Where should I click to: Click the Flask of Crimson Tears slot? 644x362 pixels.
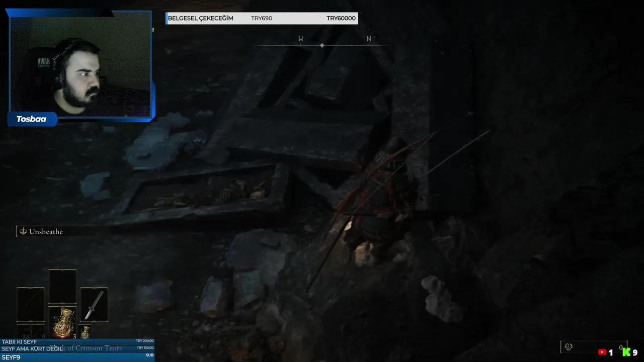point(63,322)
